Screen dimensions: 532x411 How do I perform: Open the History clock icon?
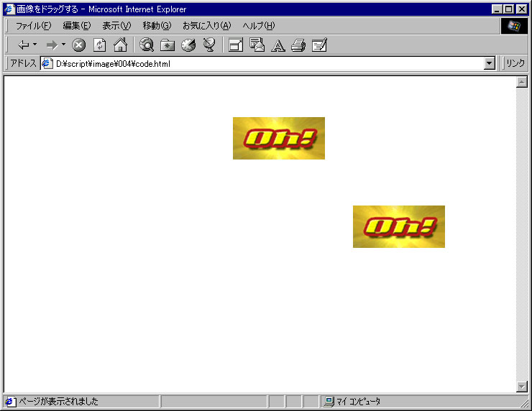coord(188,45)
